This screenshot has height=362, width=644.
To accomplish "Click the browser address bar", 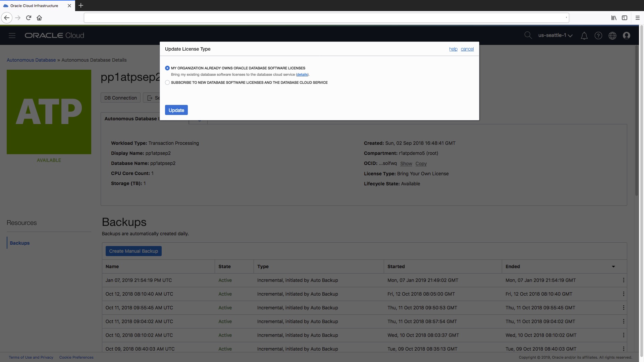I will [325, 18].
